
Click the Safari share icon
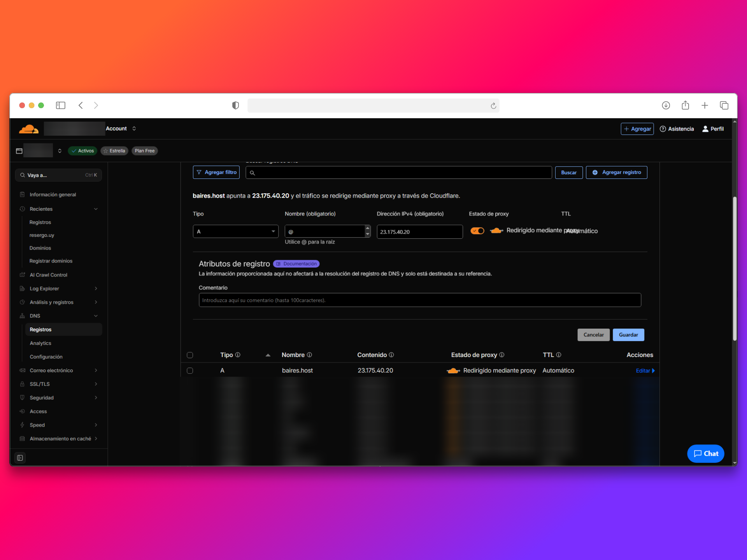click(685, 105)
